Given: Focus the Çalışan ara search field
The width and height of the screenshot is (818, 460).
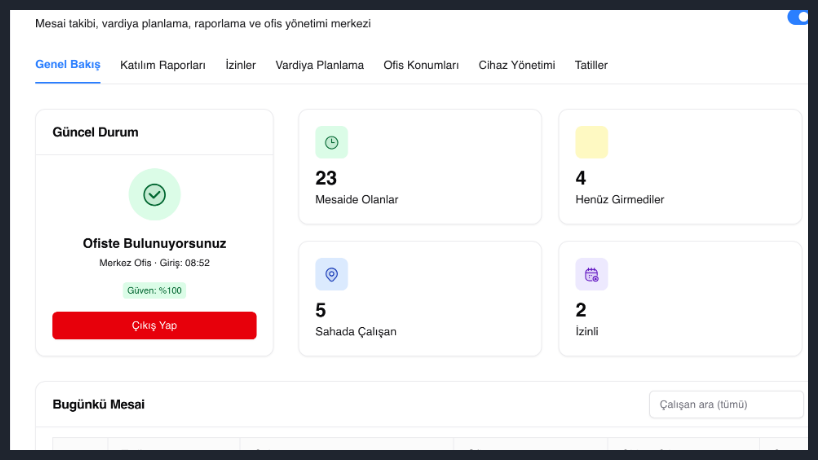Looking at the screenshot, I should point(726,405).
